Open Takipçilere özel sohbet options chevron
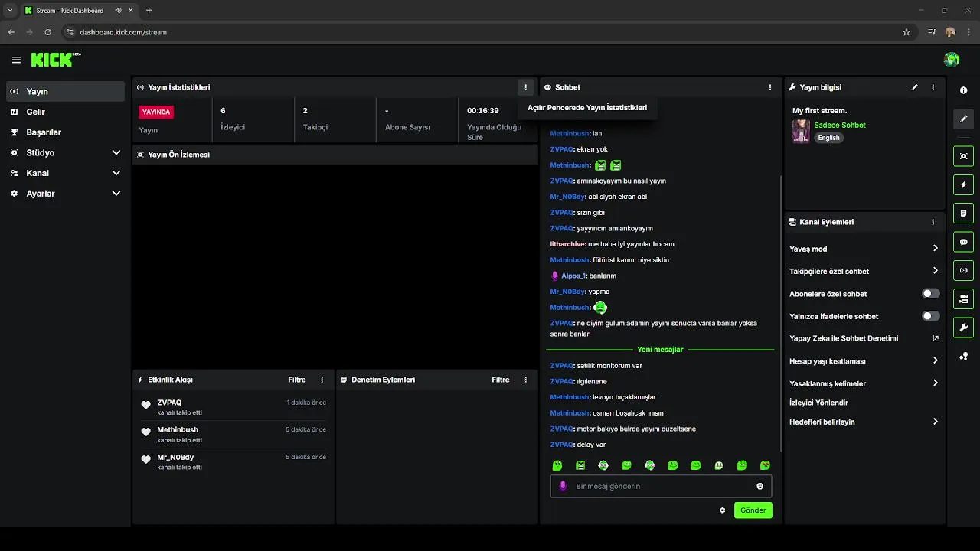 [x=935, y=271]
